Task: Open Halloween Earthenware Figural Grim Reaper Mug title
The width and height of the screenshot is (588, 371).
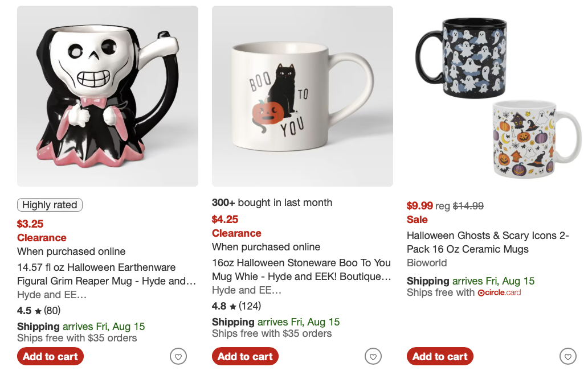Action: (107, 274)
